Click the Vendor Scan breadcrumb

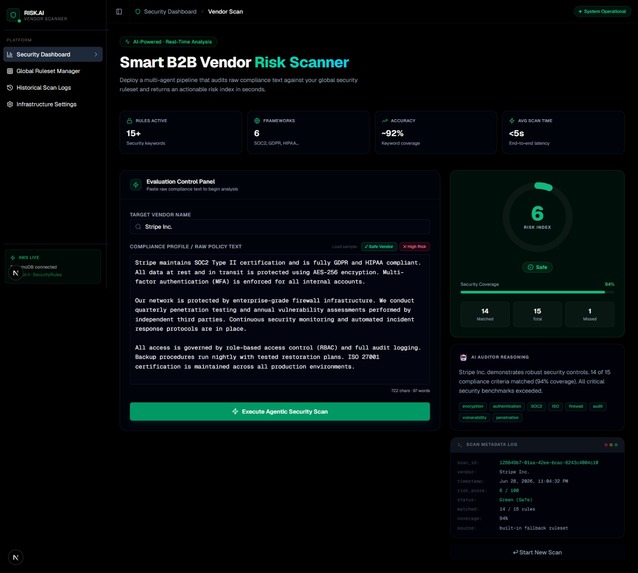[x=225, y=12]
